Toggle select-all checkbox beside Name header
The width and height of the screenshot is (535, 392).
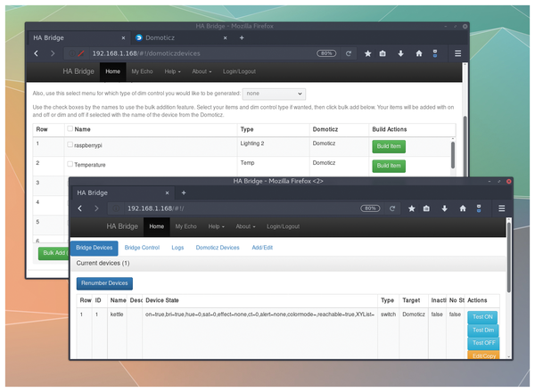click(70, 128)
